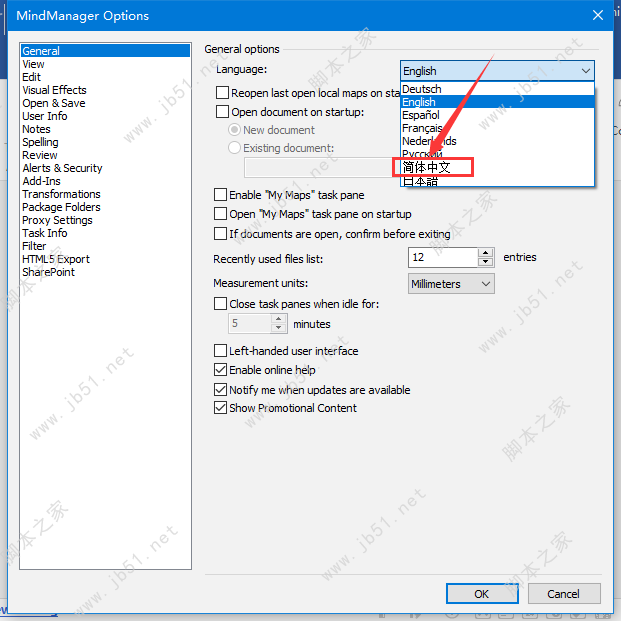Image resolution: width=621 pixels, height=621 pixels.
Task: Select General in the options list
Action: coord(105,51)
